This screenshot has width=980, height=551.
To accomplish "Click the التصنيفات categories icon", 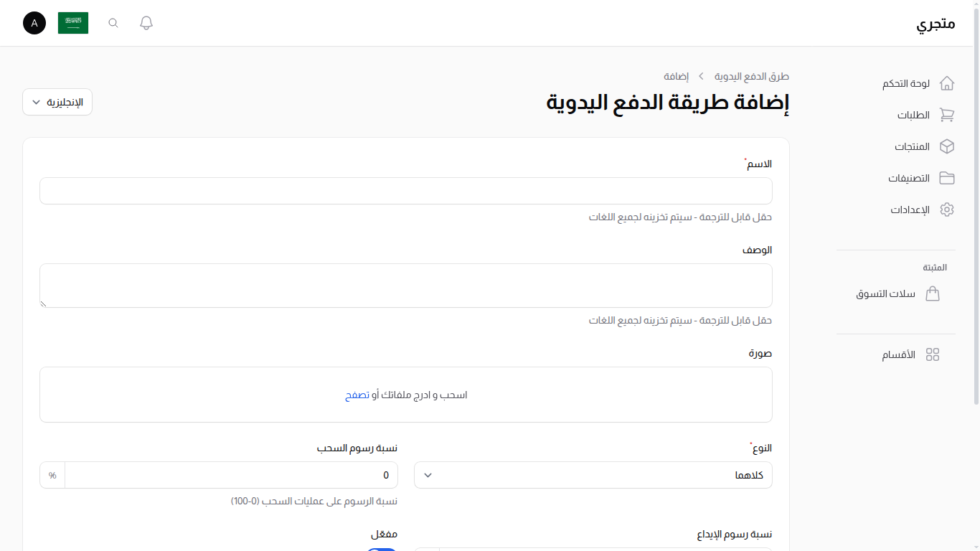I will point(947,178).
